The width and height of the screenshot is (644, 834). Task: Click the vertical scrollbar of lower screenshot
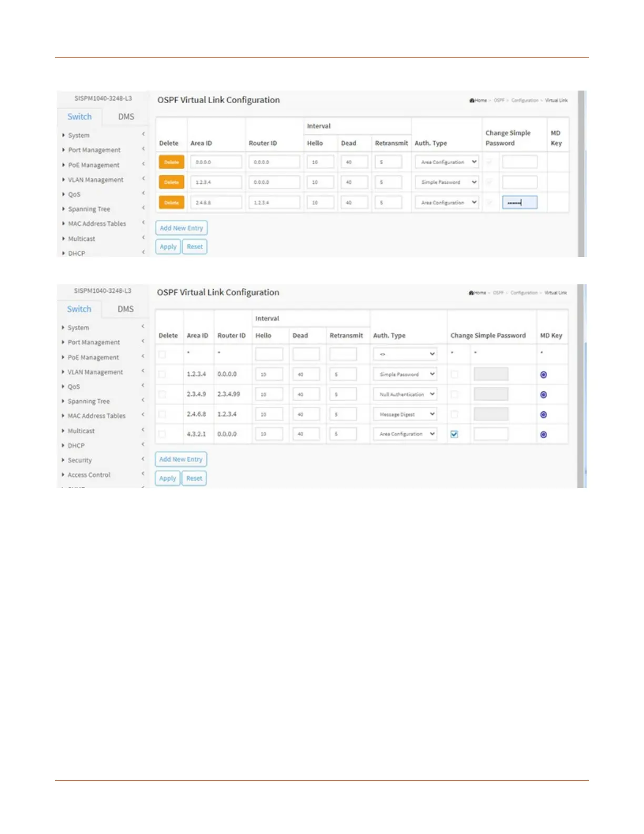pyautogui.click(x=581, y=386)
